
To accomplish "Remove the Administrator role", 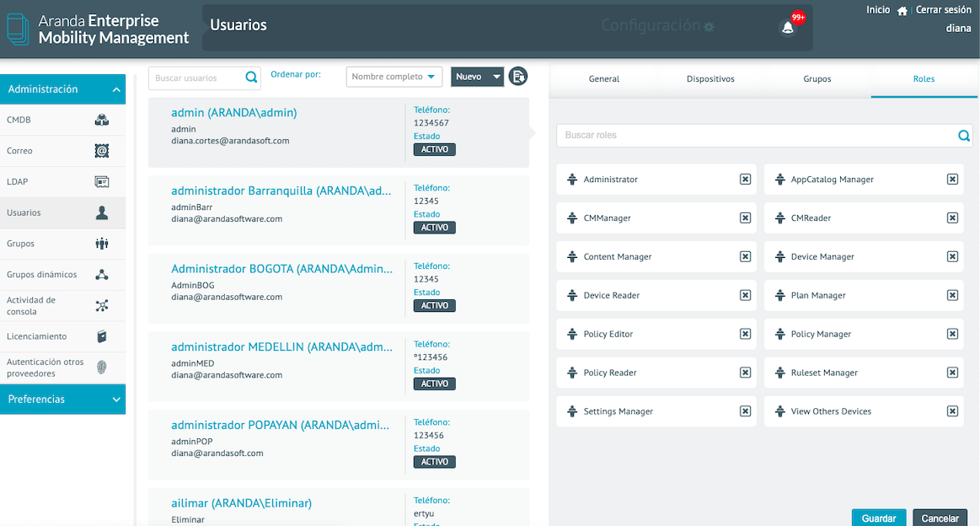I will coord(745,180).
